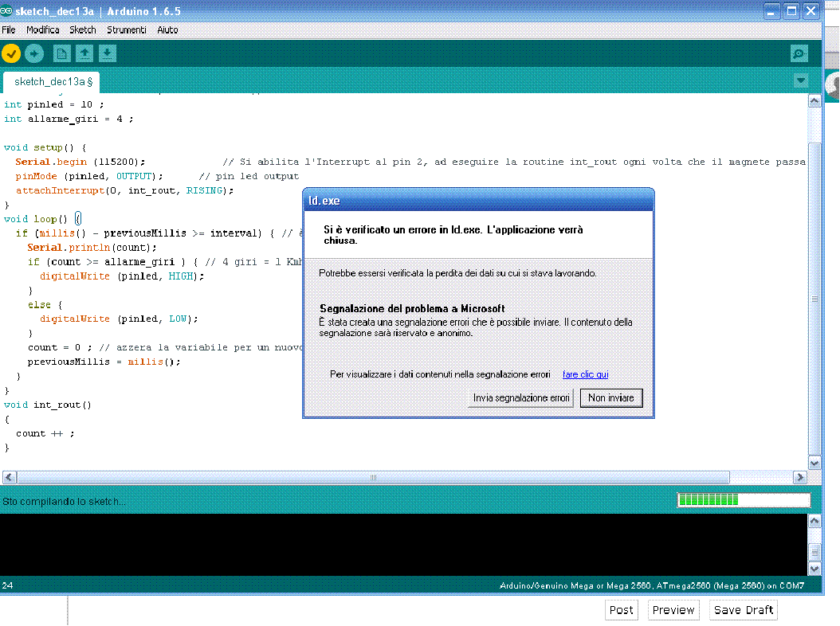Open the Sketch menu

83,29
